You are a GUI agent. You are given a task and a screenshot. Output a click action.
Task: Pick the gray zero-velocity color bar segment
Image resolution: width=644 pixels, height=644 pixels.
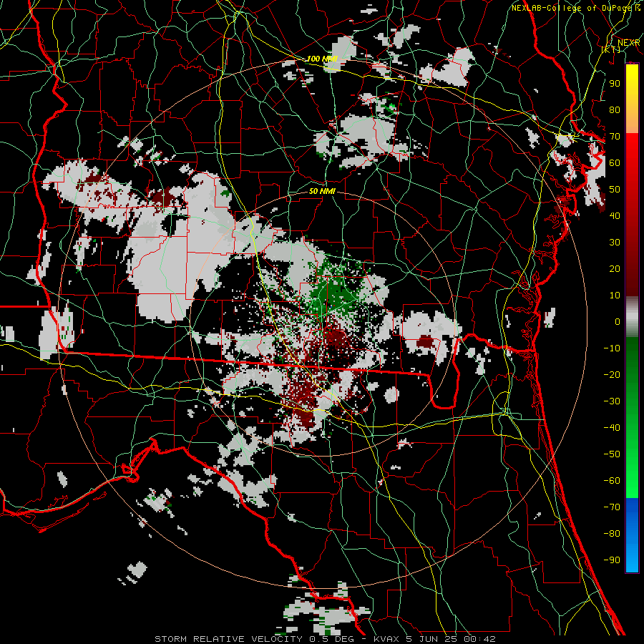pyautogui.click(x=632, y=316)
